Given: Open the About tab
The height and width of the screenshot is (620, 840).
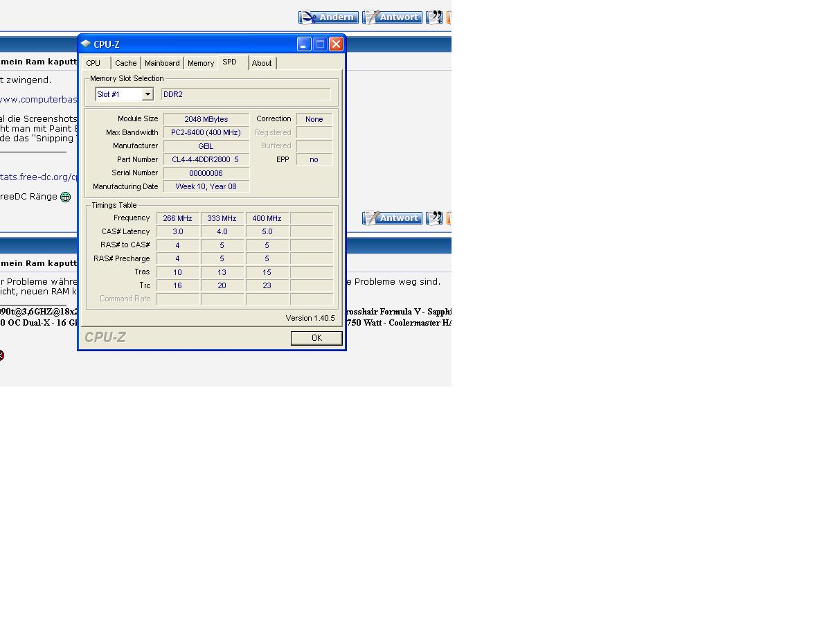Looking at the screenshot, I should 262,63.
